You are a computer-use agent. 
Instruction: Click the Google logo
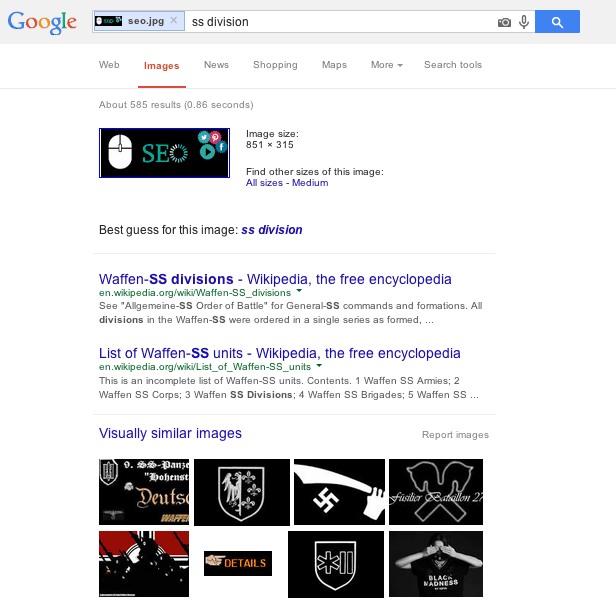click(42, 22)
